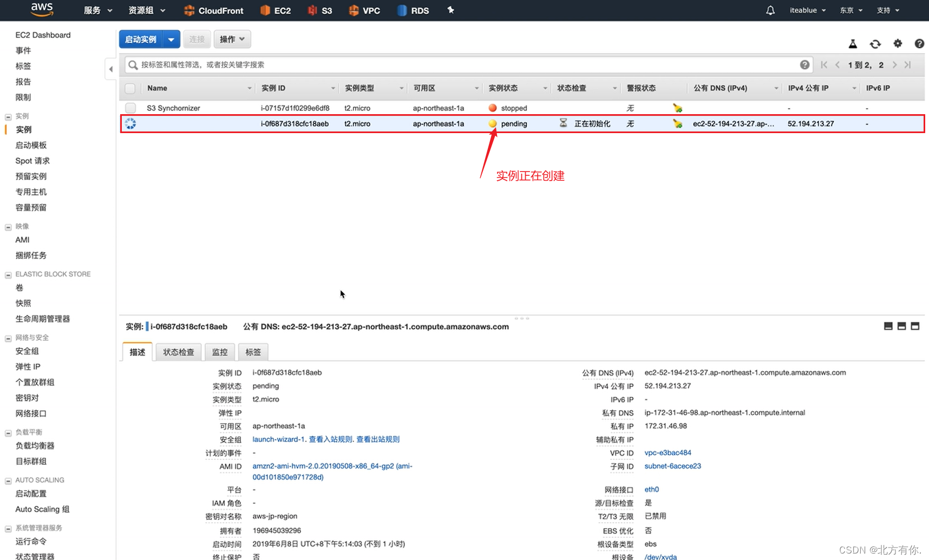Toggle the select-all instances checkbox
The width and height of the screenshot is (929, 560).
[130, 88]
